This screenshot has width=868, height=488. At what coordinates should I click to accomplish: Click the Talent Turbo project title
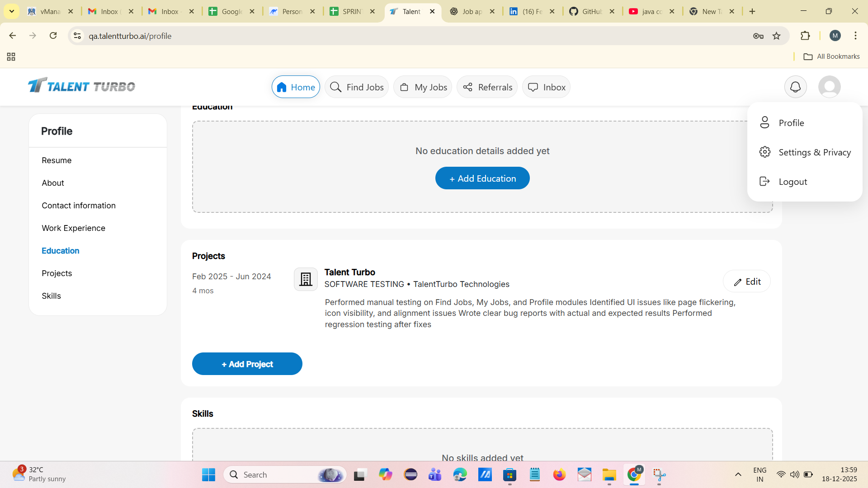point(350,272)
